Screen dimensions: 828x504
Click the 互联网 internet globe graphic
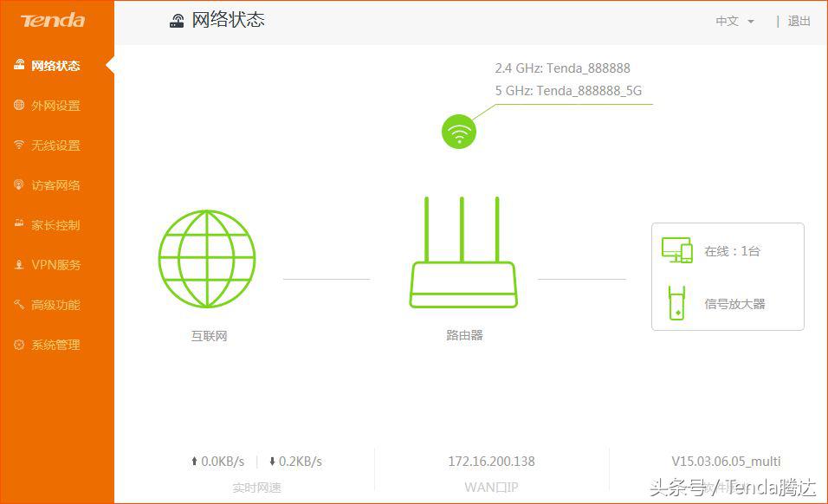[x=206, y=257]
